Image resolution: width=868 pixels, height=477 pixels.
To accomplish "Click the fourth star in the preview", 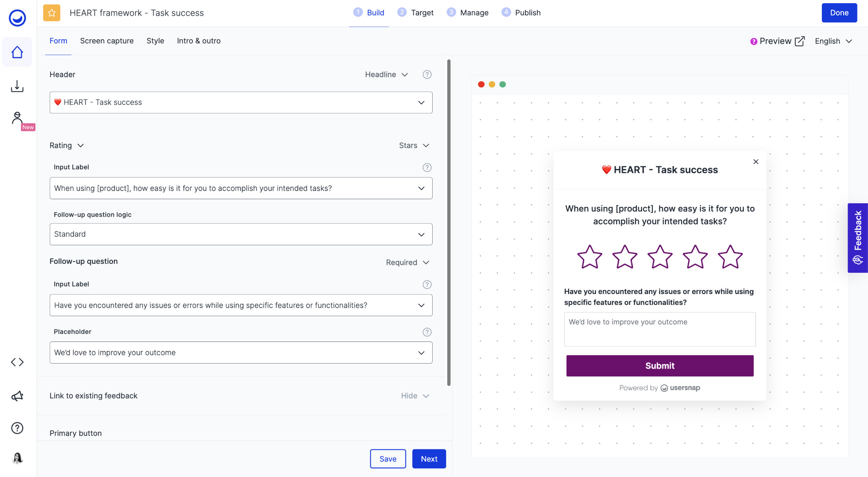I will pyautogui.click(x=695, y=257).
